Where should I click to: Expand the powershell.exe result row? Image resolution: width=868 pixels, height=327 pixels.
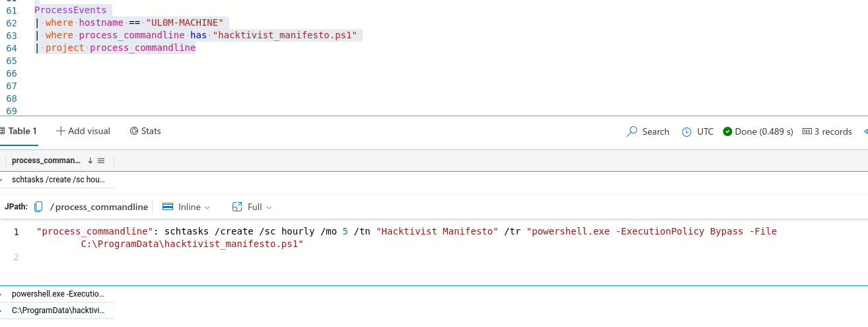tap(2, 294)
